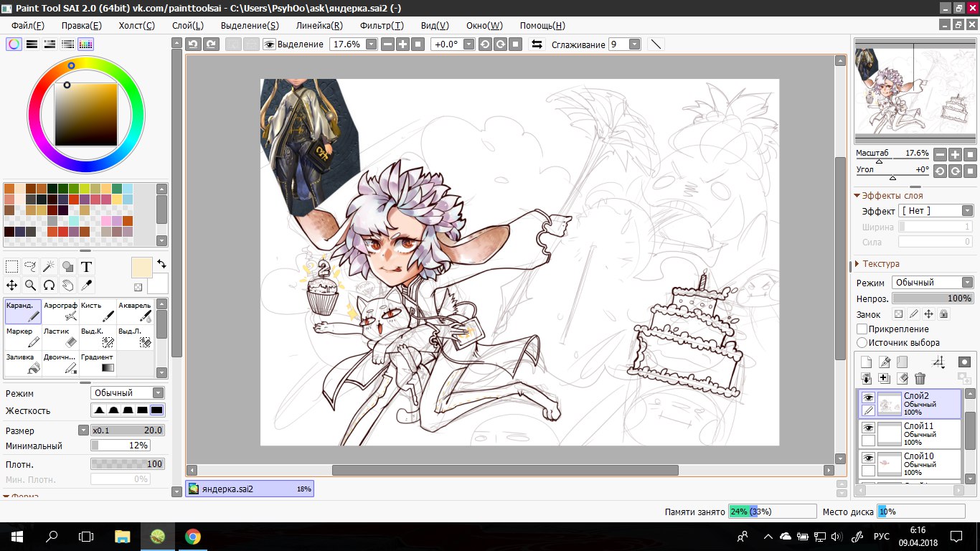The image size is (980, 551).
Task: Select the Заливка (bucket fill) tool
Action: (x=23, y=363)
